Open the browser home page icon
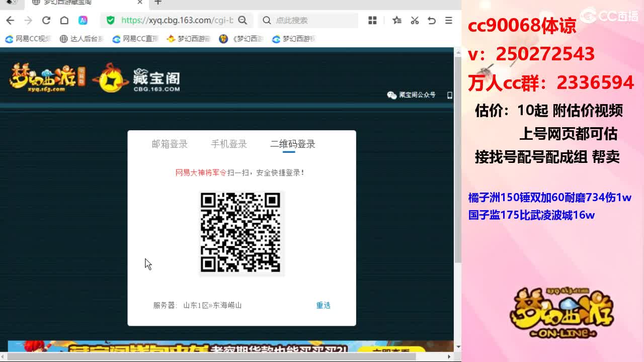 pyautogui.click(x=64, y=20)
